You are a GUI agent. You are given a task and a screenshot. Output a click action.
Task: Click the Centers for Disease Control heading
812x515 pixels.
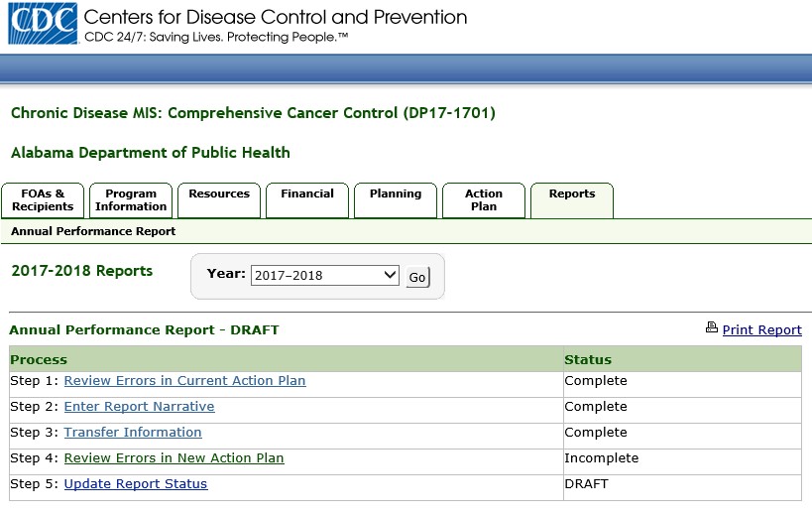tap(276, 18)
